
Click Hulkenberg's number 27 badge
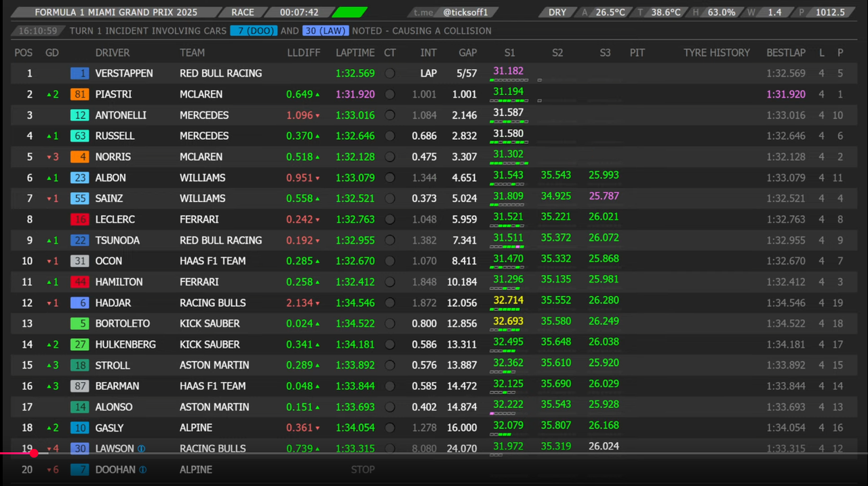coord(80,345)
